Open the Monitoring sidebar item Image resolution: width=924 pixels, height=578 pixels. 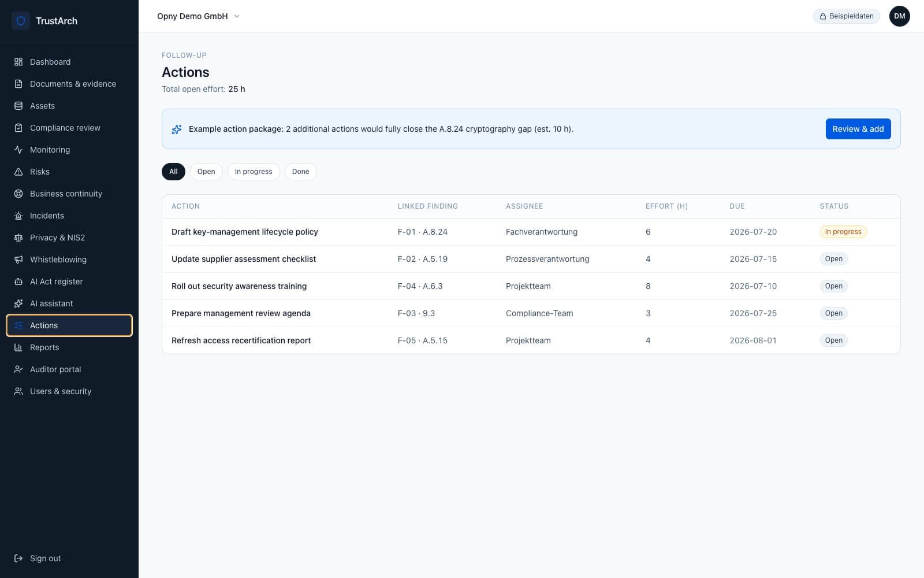tap(69, 150)
